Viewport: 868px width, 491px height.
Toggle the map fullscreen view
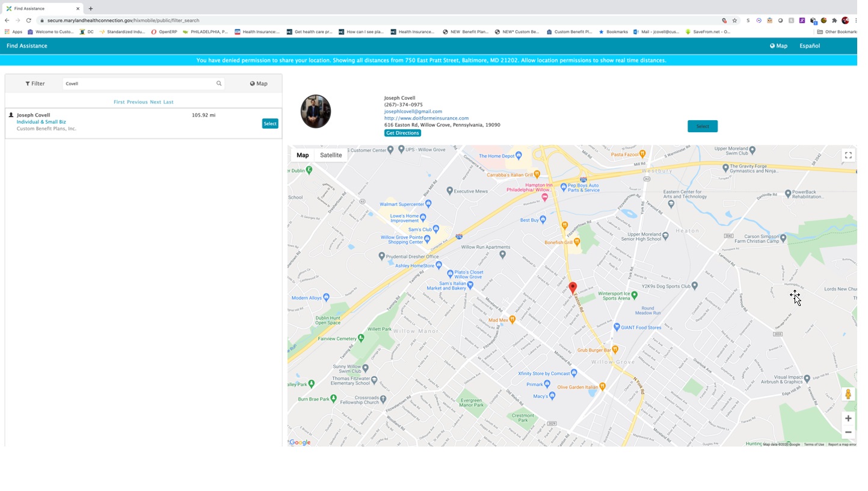coord(848,155)
